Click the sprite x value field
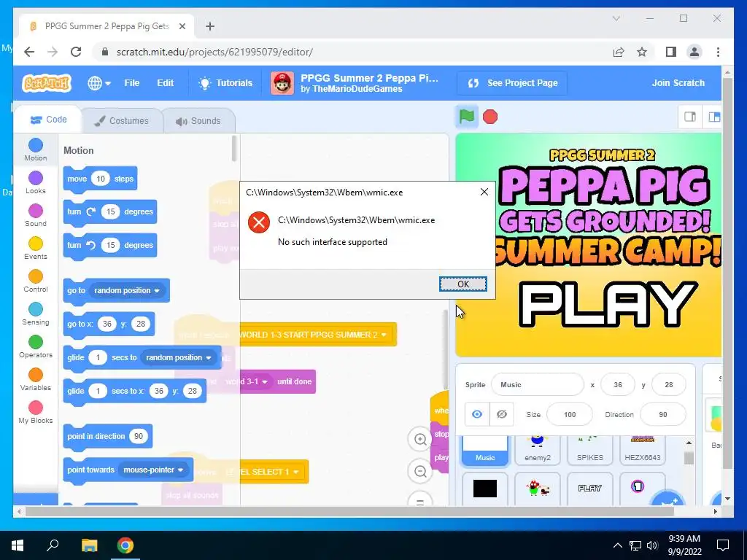This screenshot has height=560, width=747. (x=617, y=385)
